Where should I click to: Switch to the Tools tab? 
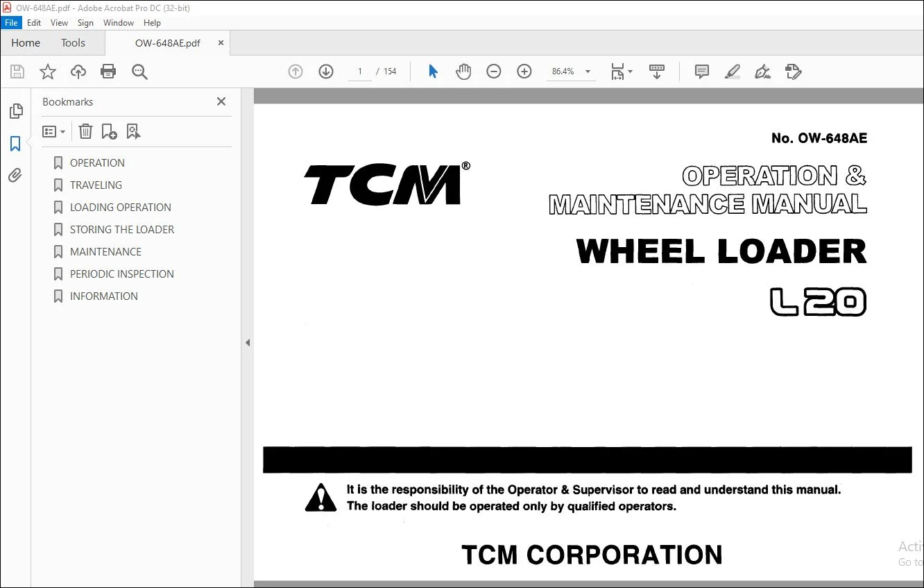coord(73,43)
